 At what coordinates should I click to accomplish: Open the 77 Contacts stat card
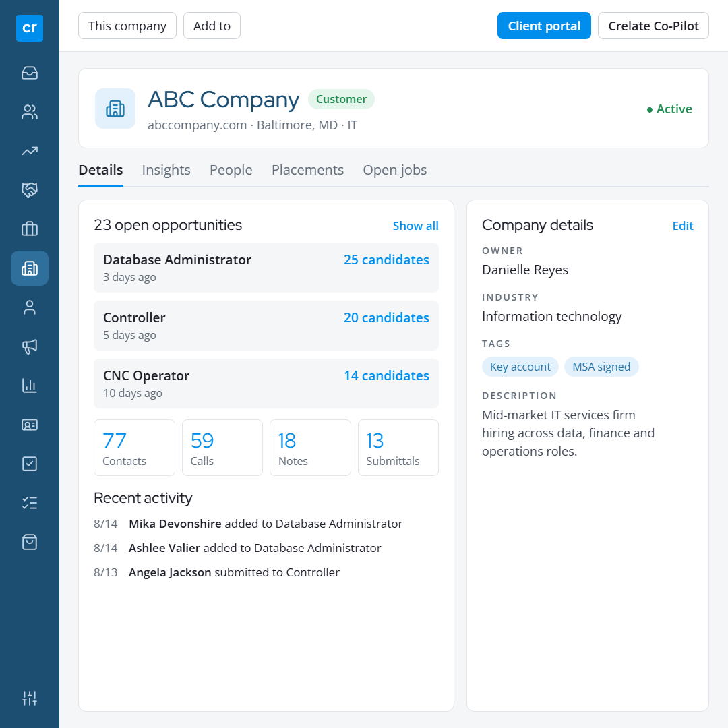pyautogui.click(x=135, y=448)
